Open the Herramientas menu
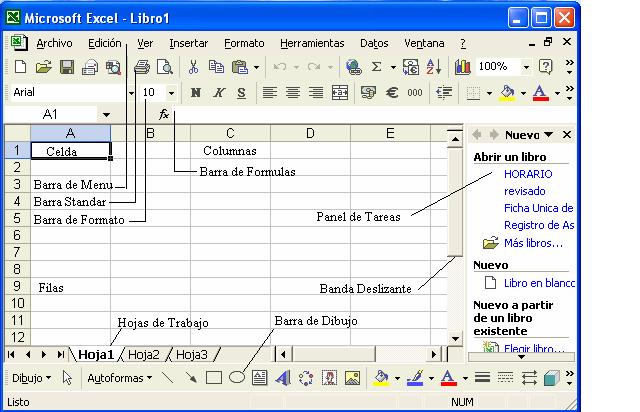 click(x=312, y=43)
